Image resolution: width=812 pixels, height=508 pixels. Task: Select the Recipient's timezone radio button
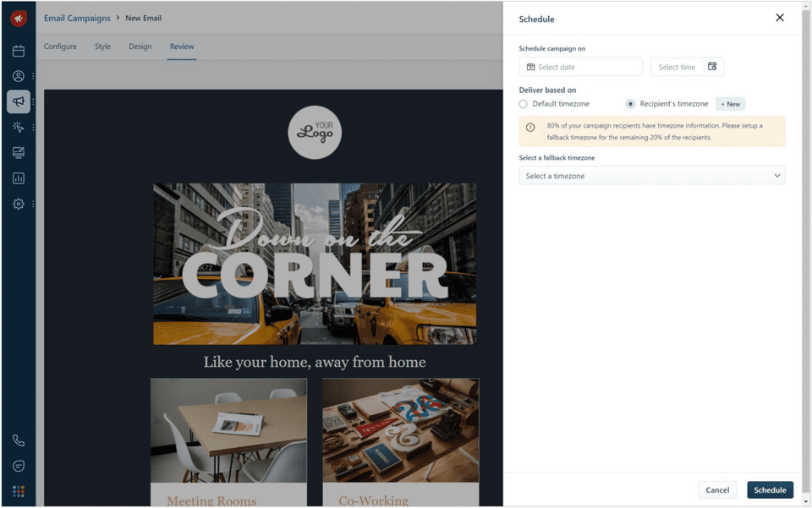[x=630, y=104]
